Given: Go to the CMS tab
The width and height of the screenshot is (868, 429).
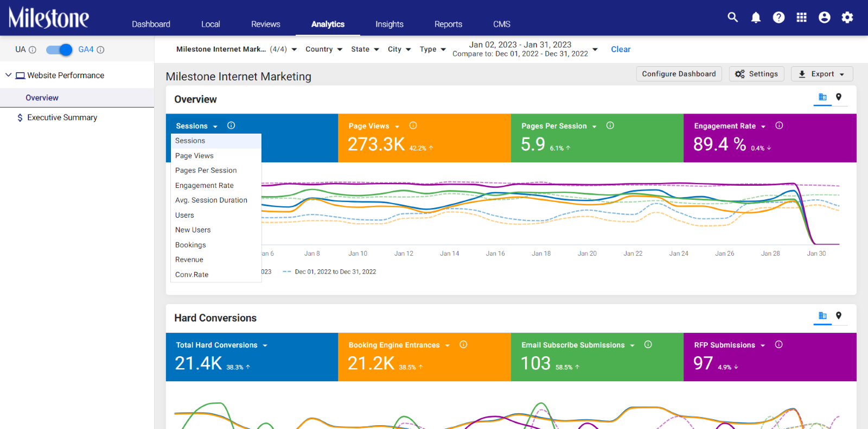Looking at the screenshot, I should pyautogui.click(x=502, y=24).
